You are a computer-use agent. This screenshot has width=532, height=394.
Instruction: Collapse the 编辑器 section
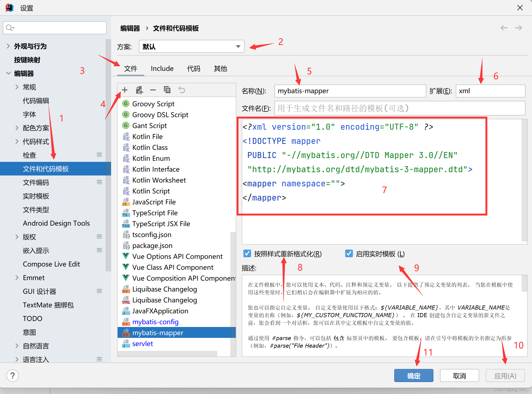(8, 73)
